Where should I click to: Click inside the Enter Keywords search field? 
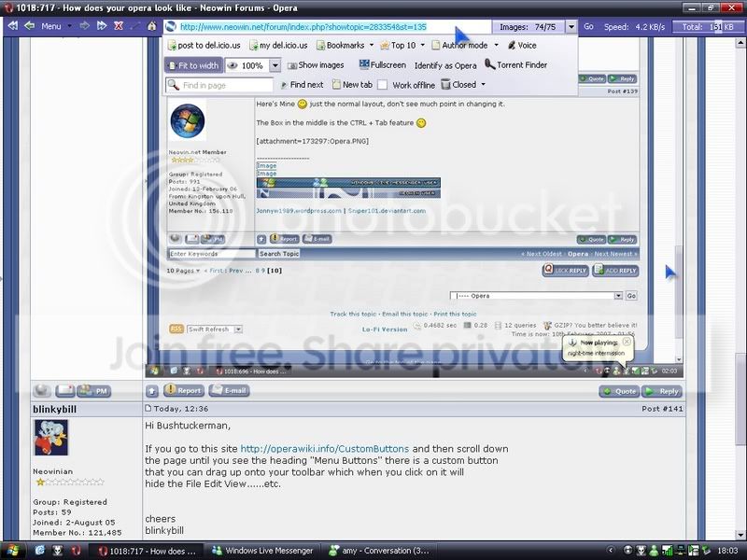coord(210,253)
